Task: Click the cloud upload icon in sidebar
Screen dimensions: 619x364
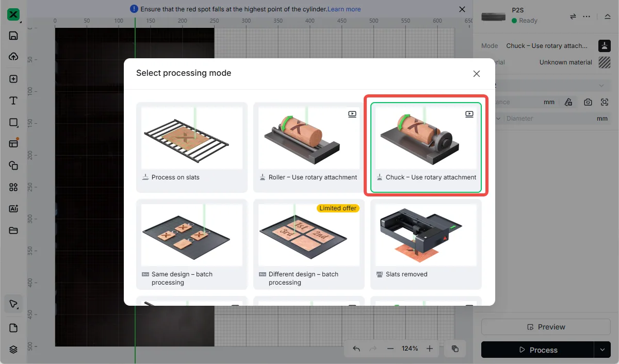Action: (x=13, y=57)
